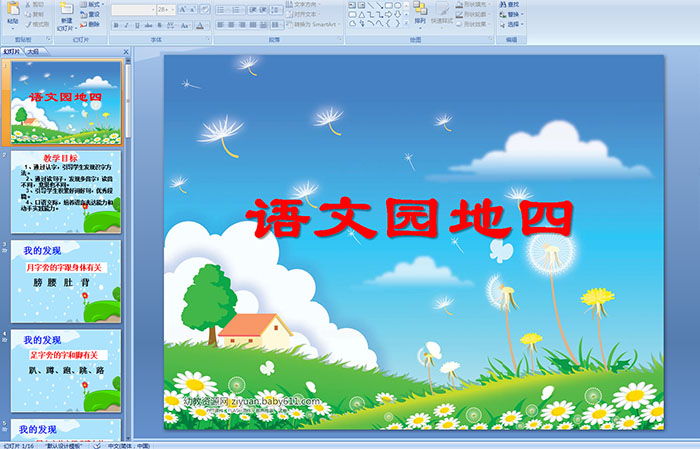
Task: Click the Decrease Indent icon
Action: pyautogui.click(x=253, y=10)
